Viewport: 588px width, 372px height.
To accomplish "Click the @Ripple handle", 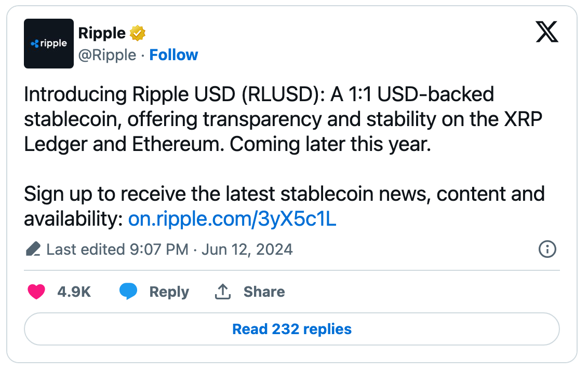I will coord(108,54).
